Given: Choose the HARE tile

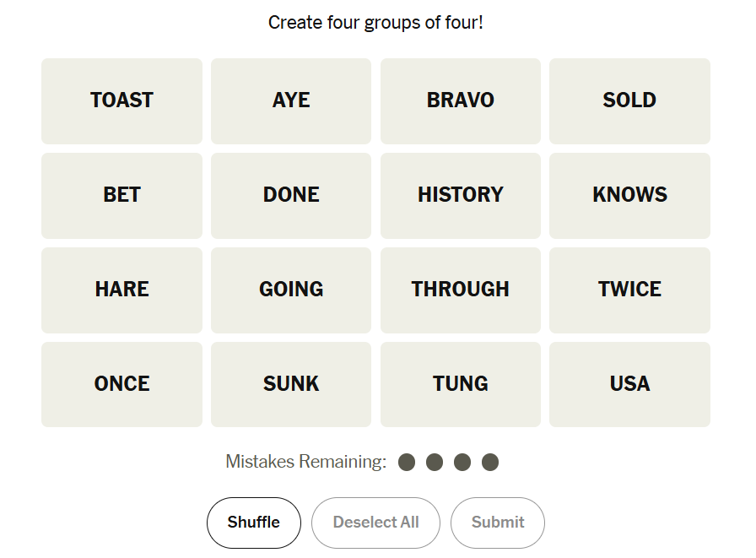Looking at the screenshot, I should [x=122, y=290].
